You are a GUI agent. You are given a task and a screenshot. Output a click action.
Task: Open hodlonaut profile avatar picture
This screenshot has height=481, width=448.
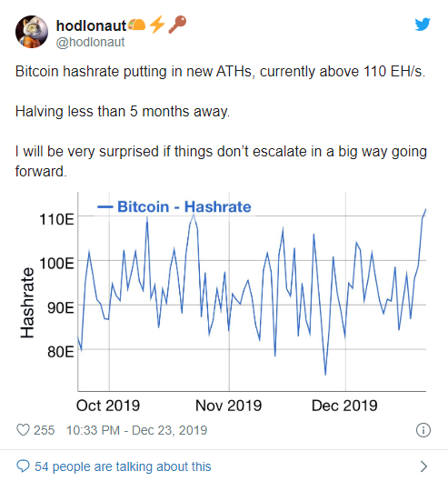32,32
